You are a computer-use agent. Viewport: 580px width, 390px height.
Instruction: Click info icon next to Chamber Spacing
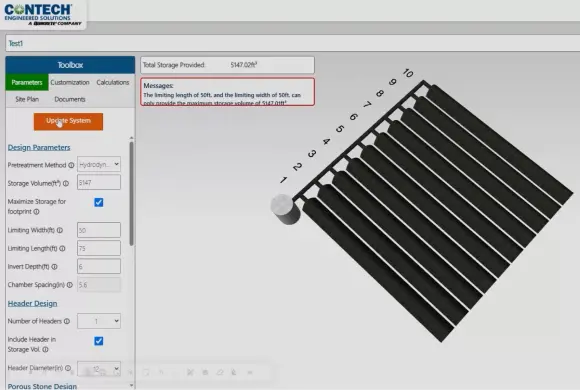pyautogui.click(x=70, y=285)
